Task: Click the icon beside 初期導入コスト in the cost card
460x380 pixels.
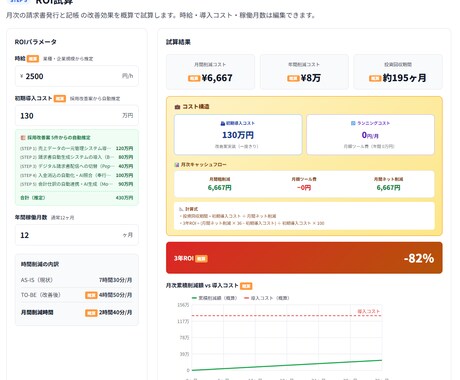Action: (223, 123)
